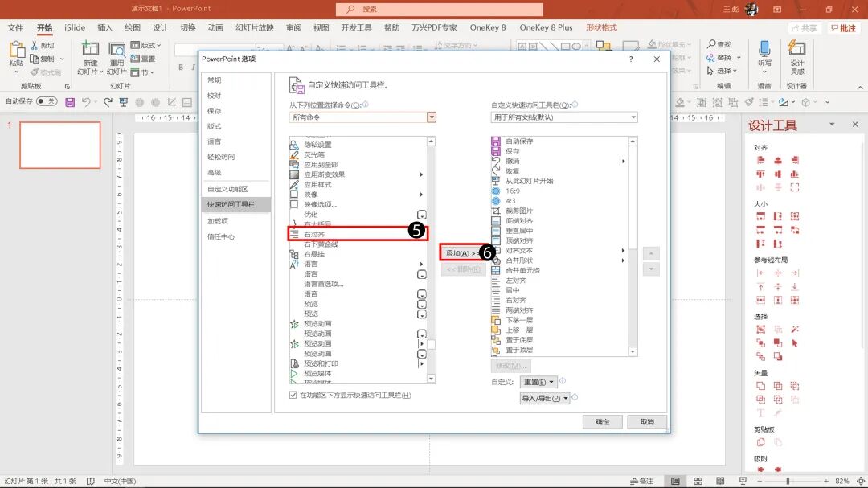The height and width of the screenshot is (488, 868).
Task: Expand the 版式 layout dropdown in ribbon
Action: point(145,45)
